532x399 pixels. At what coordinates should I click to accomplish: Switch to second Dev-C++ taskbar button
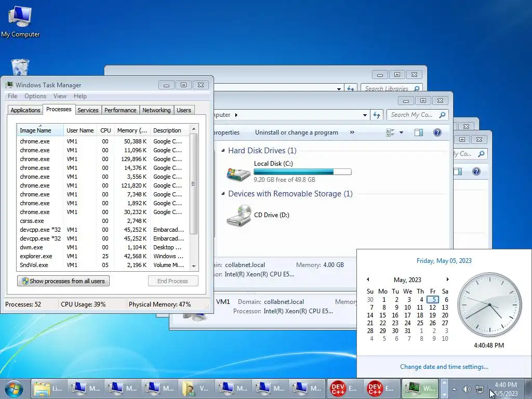point(382,389)
